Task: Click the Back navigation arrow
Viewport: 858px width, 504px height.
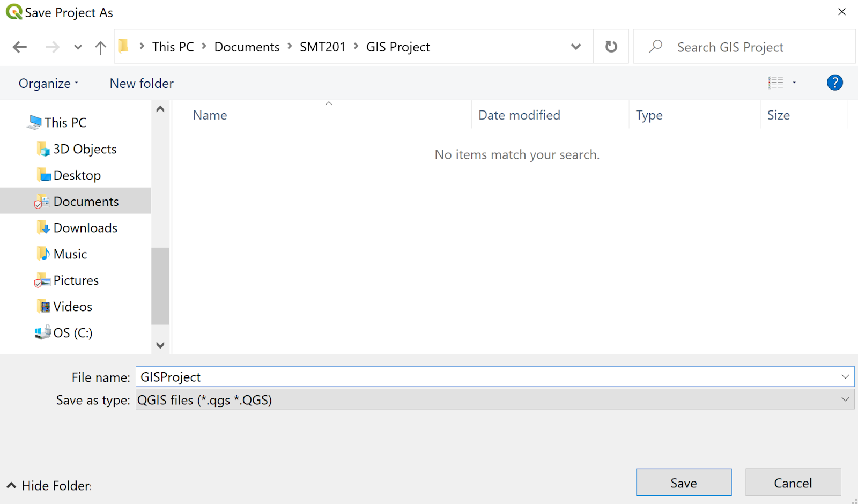Action: [x=20, y=47]
